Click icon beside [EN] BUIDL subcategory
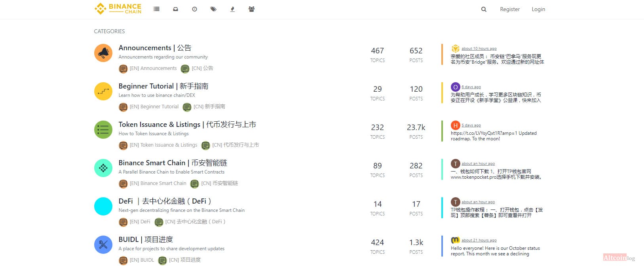This screenshot has height=268, width=644. pos(123,260)
